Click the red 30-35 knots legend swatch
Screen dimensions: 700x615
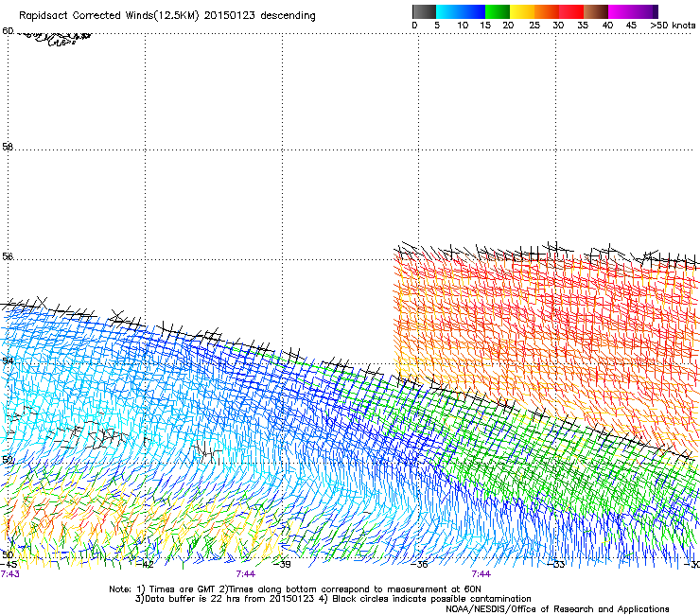coord(571,11)
